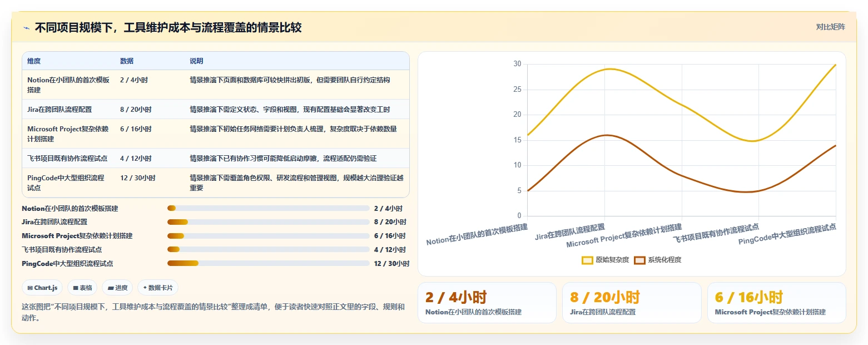This screenshot has width=868, height=345.
Task: Click table cell Notion在小团队的首次模板搭建
Action: 68,85
